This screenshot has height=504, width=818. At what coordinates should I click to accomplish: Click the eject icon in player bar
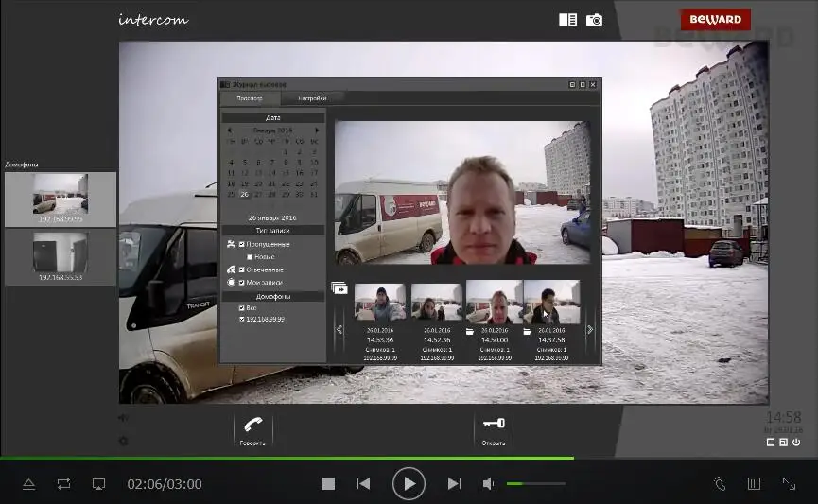[29, 484]
